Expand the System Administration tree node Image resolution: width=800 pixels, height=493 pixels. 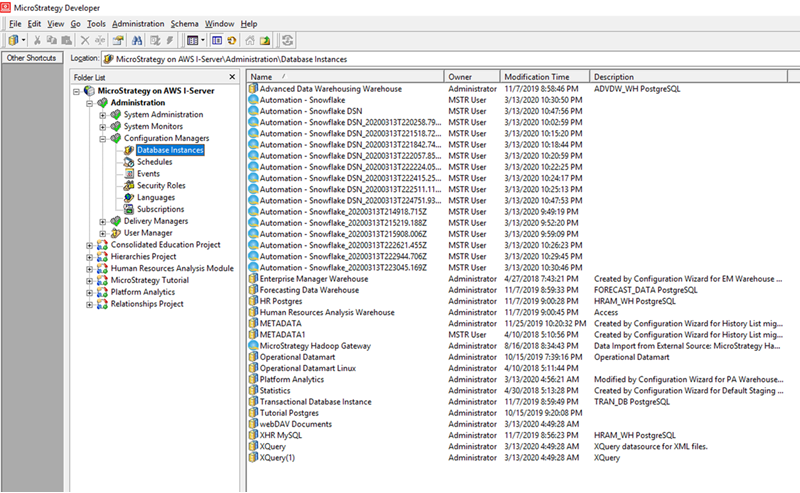103,115
